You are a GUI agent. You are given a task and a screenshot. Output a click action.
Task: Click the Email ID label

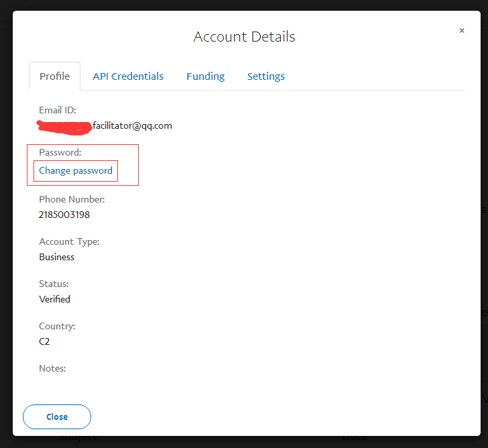coord(58,110)
